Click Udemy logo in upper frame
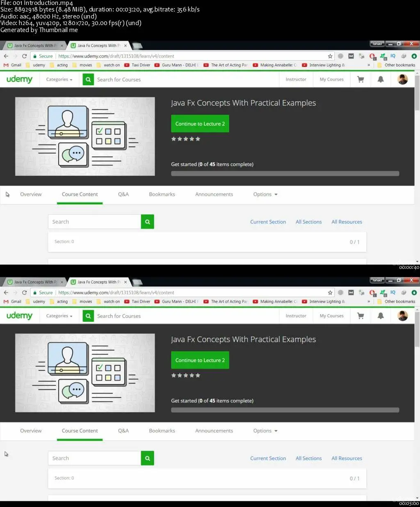Screen dimensions: 420x507 coord(19,79)
